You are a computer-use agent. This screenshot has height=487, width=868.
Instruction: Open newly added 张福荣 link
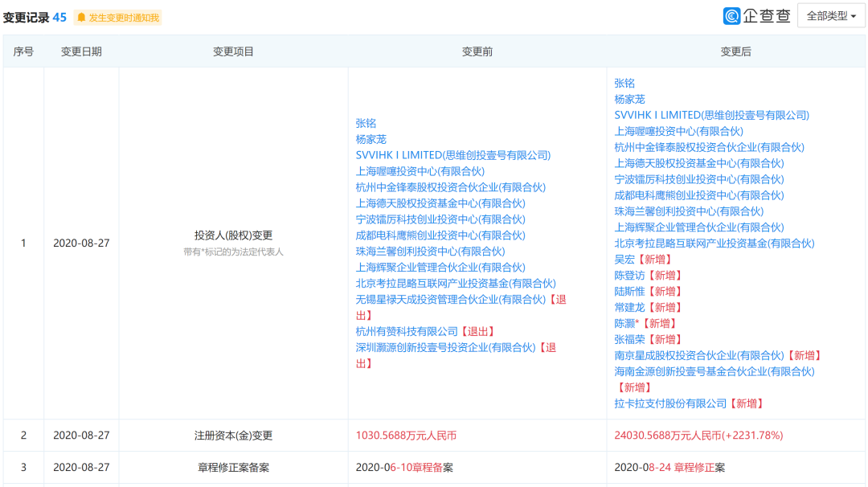(x=629, y=340)
